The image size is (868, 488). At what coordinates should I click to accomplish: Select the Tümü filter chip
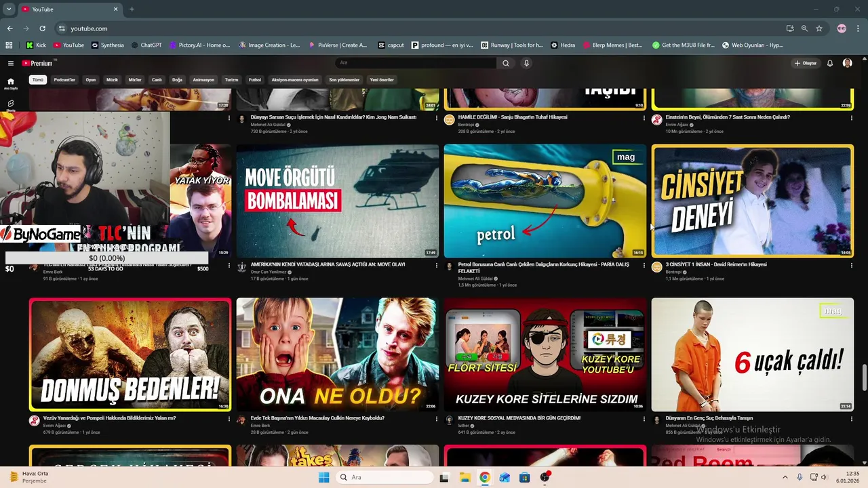(x=38, y=80)
